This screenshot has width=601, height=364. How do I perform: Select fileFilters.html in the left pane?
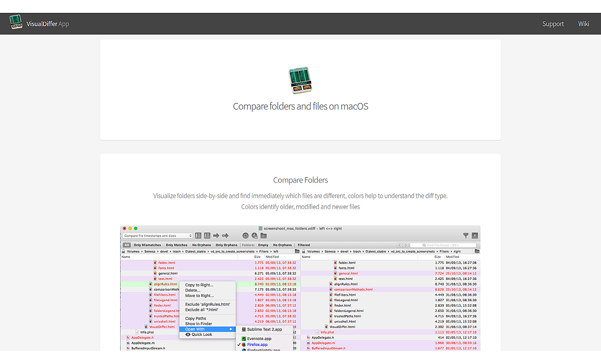(165, 295)
